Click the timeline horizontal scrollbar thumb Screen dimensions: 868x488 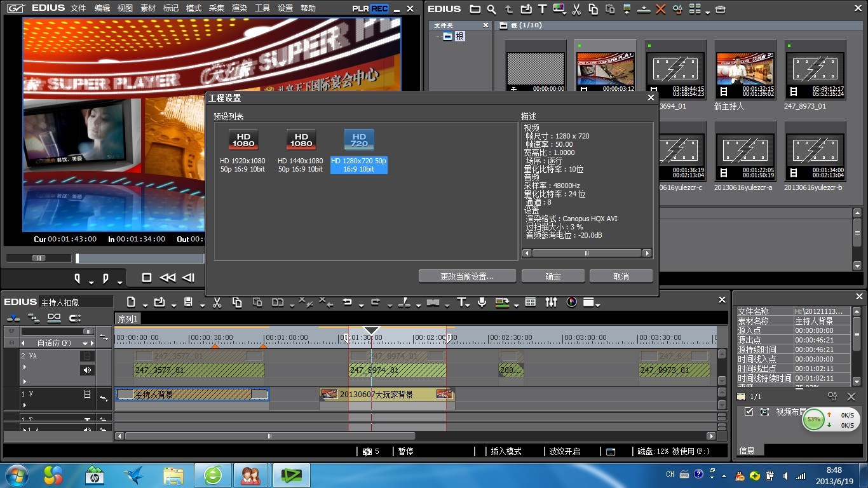coord(269,436)
